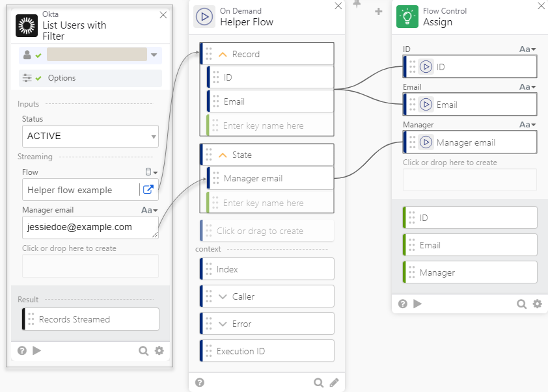This screenshot has height=392, width=548.
Task: Change Manager email field type Aa dropdown
Action: click(x=150, y=210)
